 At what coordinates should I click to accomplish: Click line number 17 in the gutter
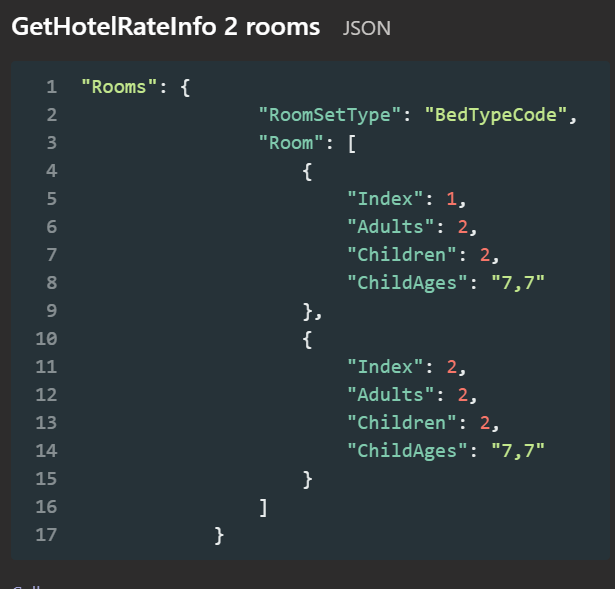pos(46,535)
